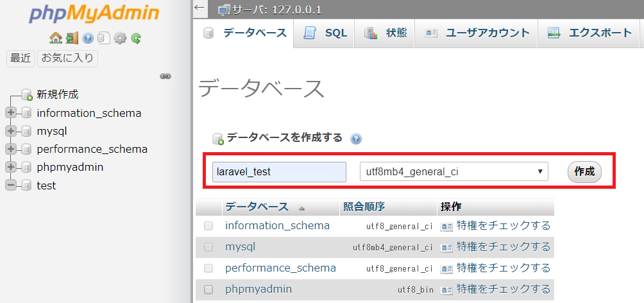Expand the mysql tree node

pyautogui.click(x=11, y=131)
